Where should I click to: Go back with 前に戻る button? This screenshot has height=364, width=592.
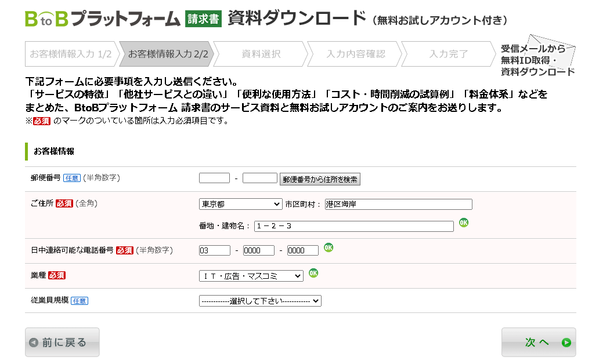(62, 342)
